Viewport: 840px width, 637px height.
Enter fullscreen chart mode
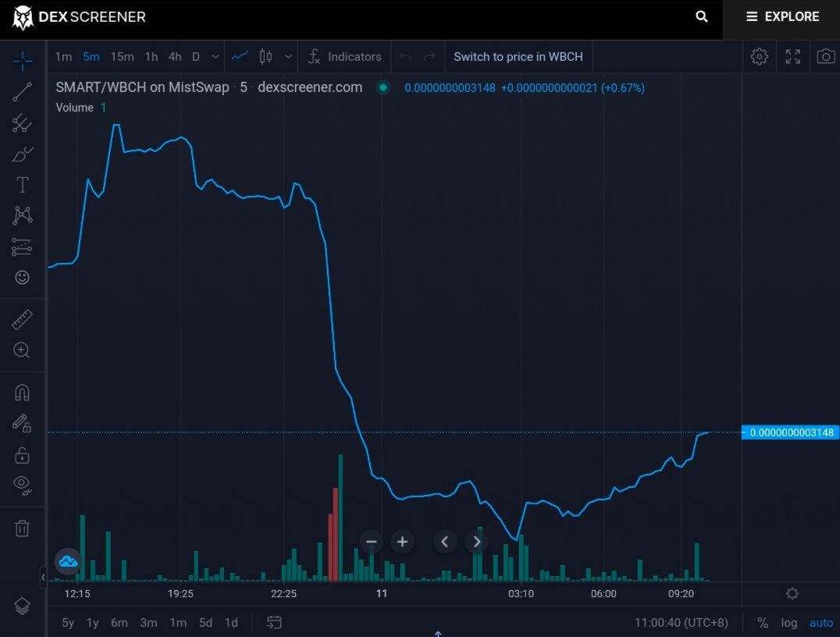click(x=793, y=56)
